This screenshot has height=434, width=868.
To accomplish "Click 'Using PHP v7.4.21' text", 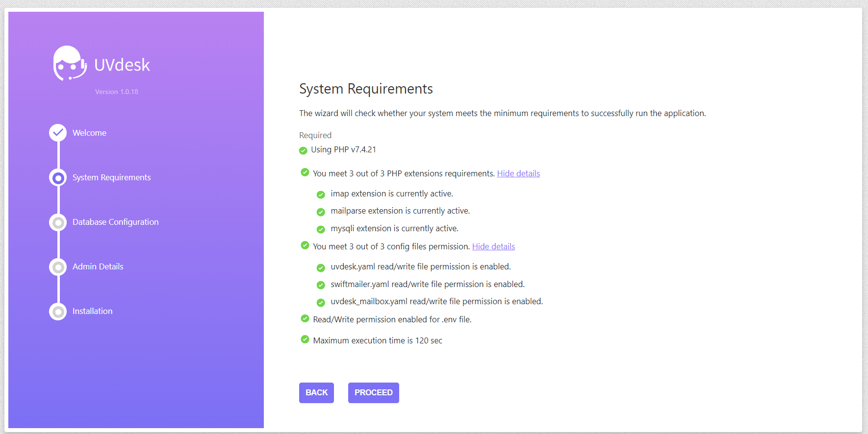I will click(343, 149).
